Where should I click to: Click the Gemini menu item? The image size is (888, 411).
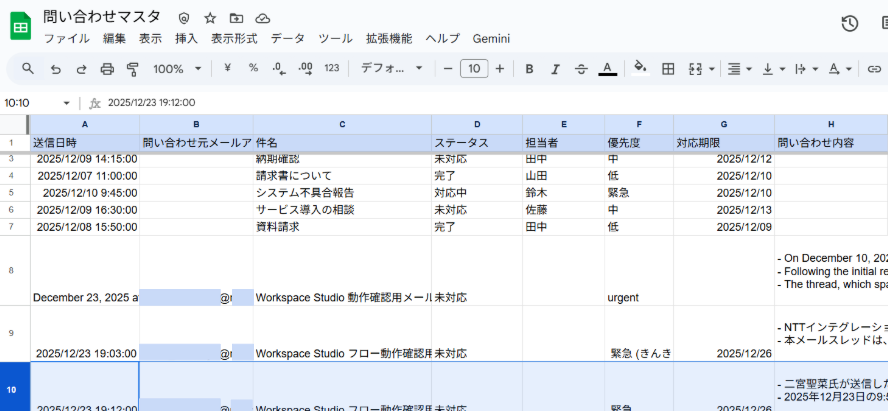click(490, 39)
